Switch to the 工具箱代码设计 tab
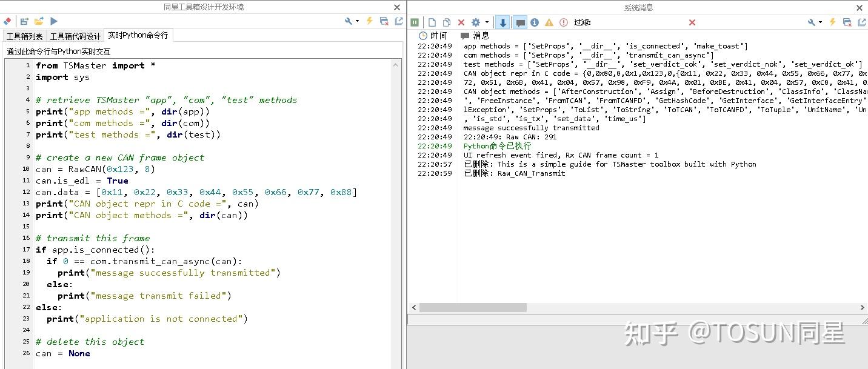This screenshot has width=868, height=369. click(75, 36)
